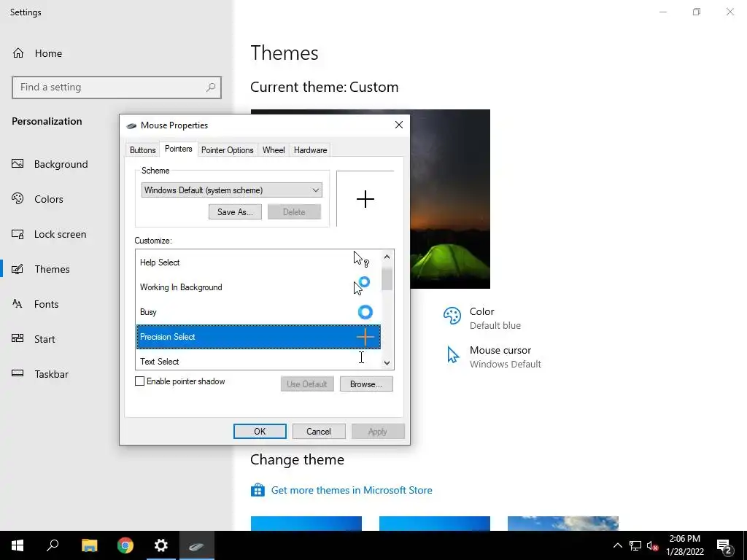Launch File Explorer from taskbar

click(89, 545)
